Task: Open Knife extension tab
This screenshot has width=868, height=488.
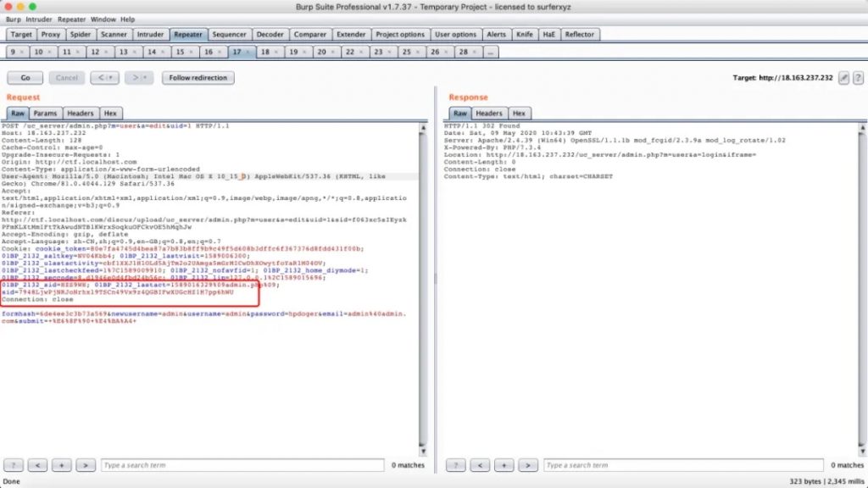Action: tap(524, 34)
